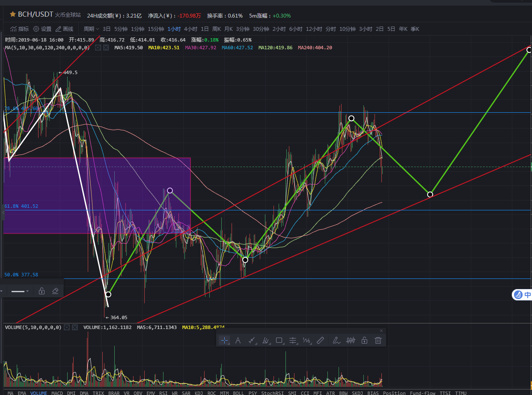Enable the SAR indicator
The width and height of the screenshot is (532, 395).
pyautogui.click(x=186, y=393)
